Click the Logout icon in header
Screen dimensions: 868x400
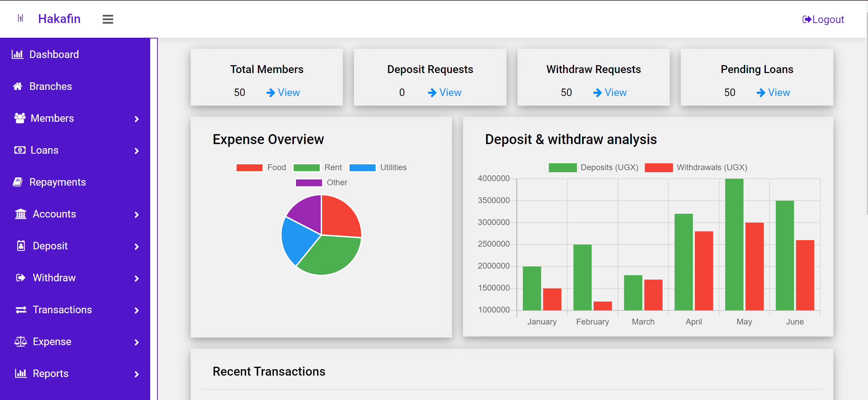807,19
